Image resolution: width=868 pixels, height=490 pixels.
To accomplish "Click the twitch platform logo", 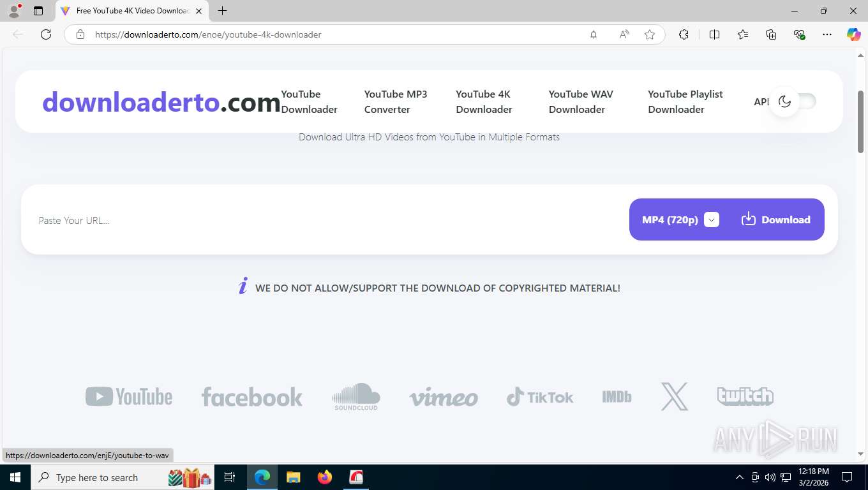I will coord(745,396).
